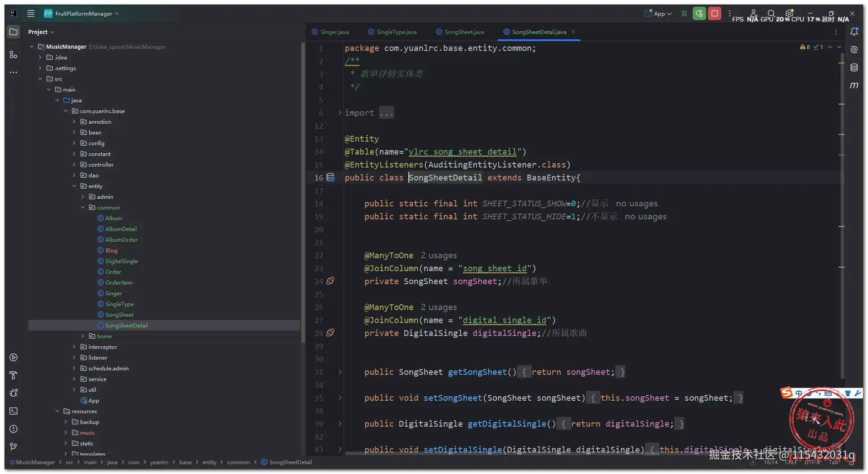Select the SongSheetDetail.java tab
This screenshot has width=868, height=474.
[539, 32]
